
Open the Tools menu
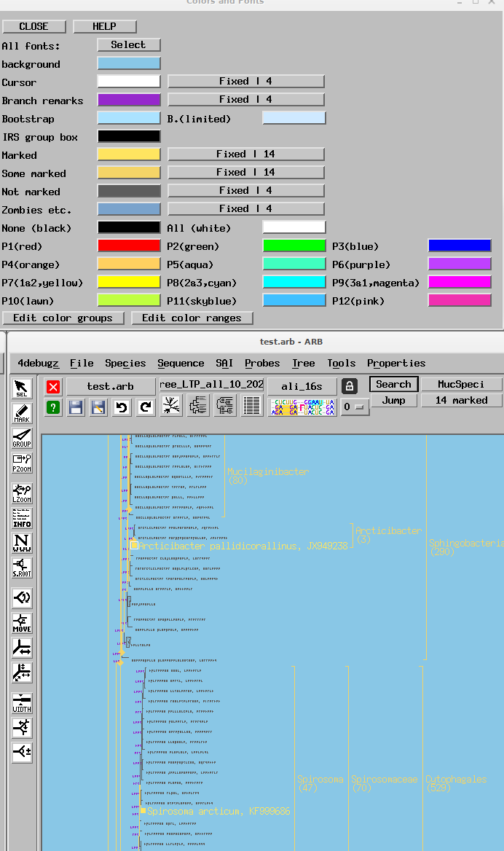342,363
